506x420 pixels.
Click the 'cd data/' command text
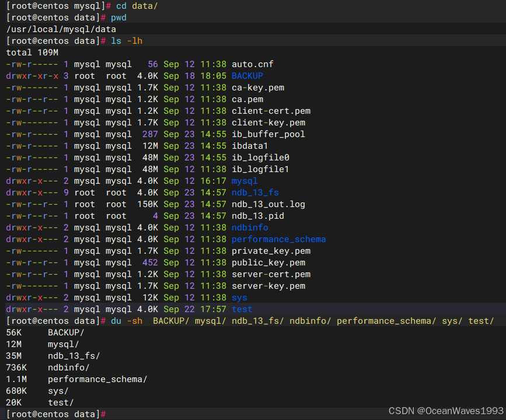(137, 6)
